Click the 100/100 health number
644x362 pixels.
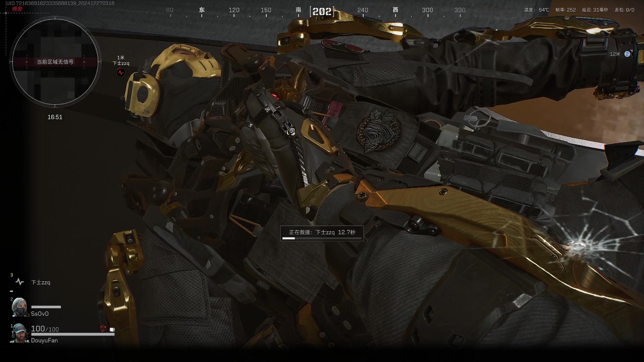[x=45, y=329]
